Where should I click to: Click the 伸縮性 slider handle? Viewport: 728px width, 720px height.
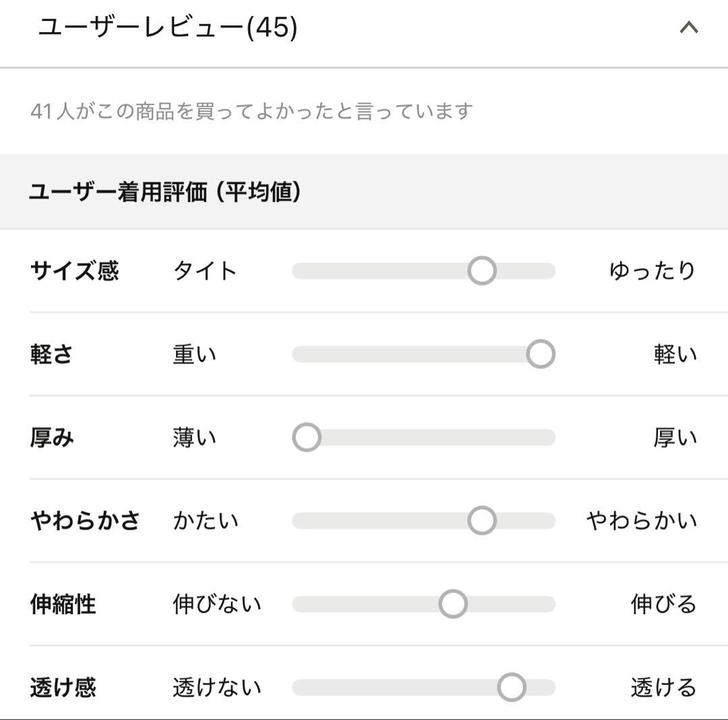point(454,603)
